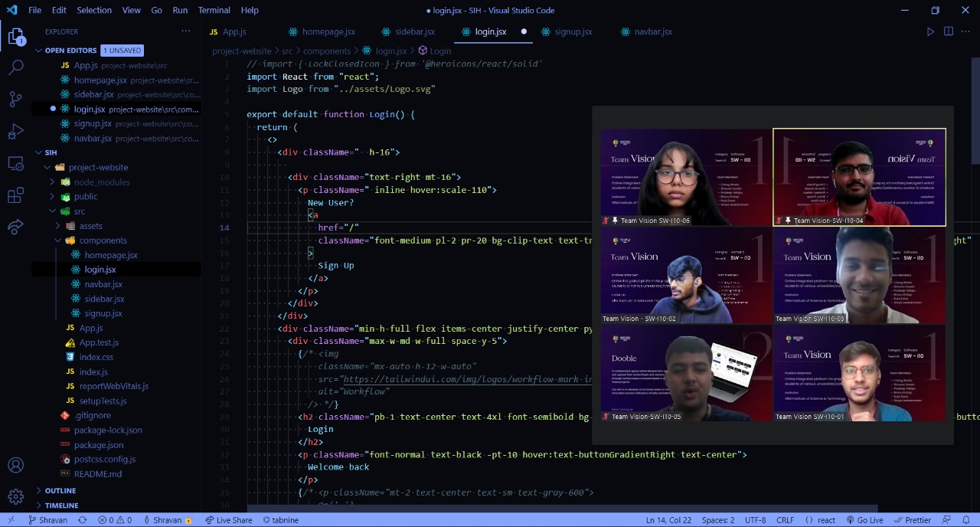
Task: Switch to the signup.jsx tab
Action: pos(573,31)
